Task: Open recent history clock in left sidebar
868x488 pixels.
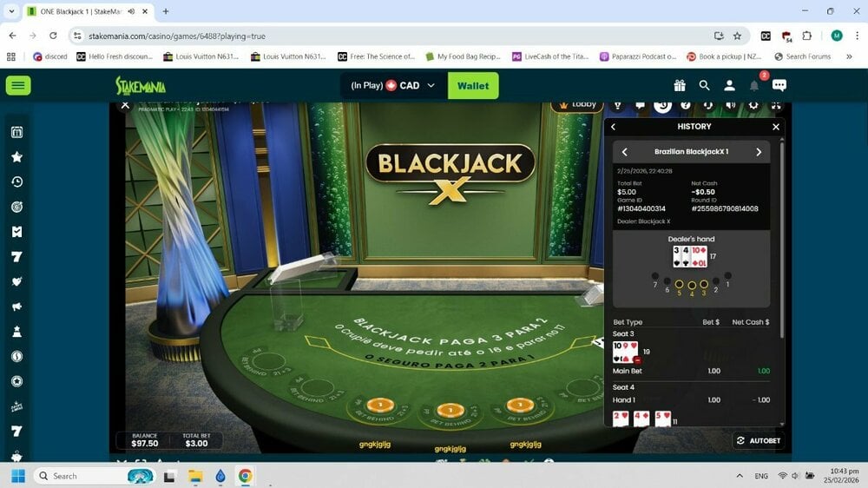Action: click(x=16, y=182)
